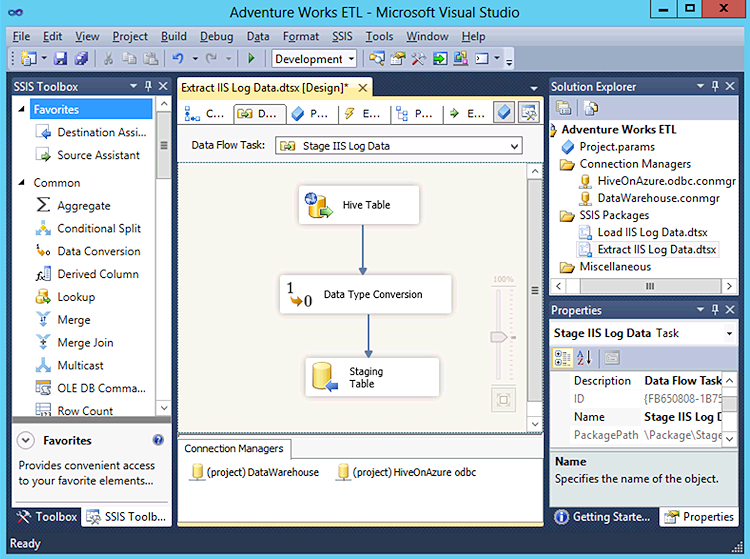Screen dimensions: 750x559
Task: Click the zoom-to-fit icon below the zoom slider
Action: tap(503, 399)
